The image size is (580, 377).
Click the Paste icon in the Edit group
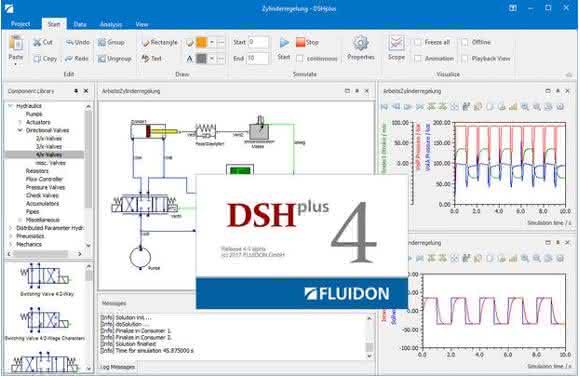click(x=16, y=43)
